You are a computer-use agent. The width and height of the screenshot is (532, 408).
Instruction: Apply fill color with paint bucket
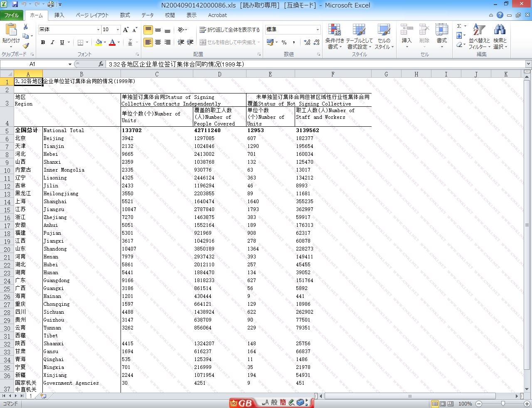click(x=99, y=42)
